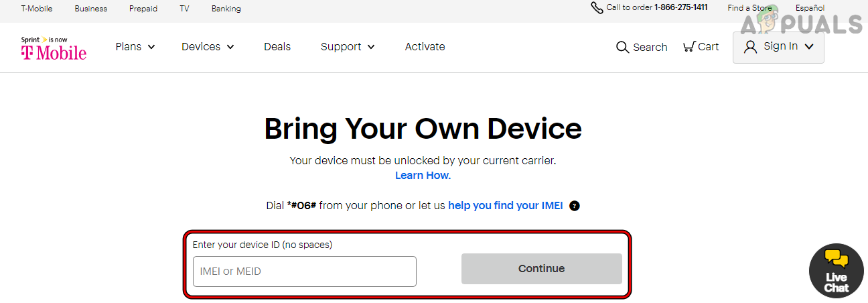Expand the Support dropdown
Screen dimensions: 868x303
348,47
